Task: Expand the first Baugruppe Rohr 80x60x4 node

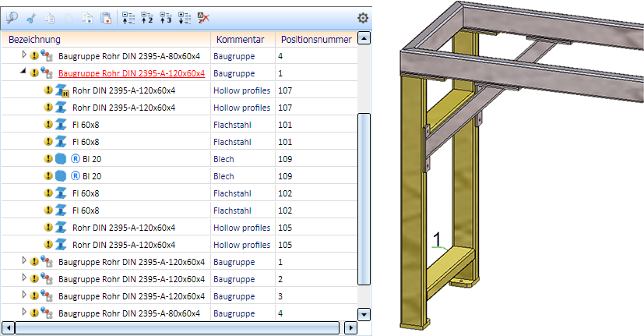Action: pos(23,56)
